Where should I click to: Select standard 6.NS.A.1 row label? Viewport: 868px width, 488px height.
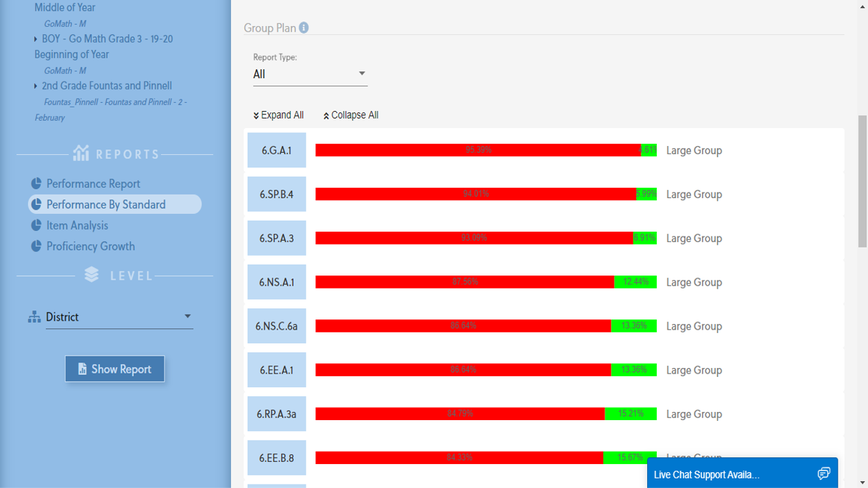click(277, 282)
